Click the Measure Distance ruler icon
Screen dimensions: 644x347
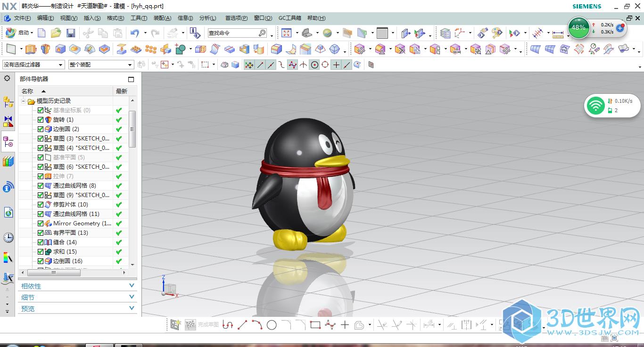[x=558, y=33]
